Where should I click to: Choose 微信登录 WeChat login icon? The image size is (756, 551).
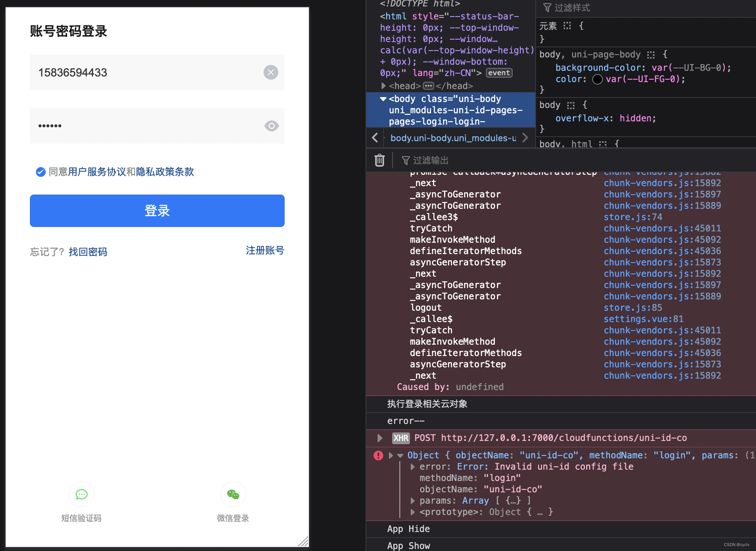pos(233,494)
